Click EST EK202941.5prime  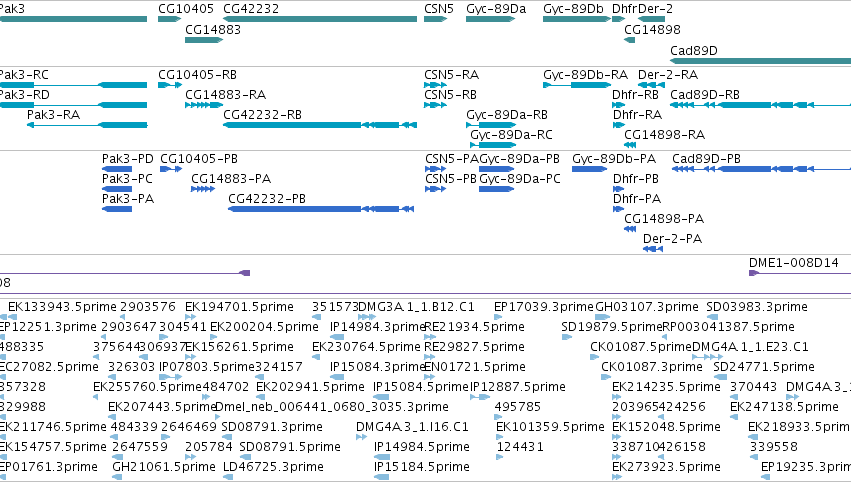click(310, 387)
